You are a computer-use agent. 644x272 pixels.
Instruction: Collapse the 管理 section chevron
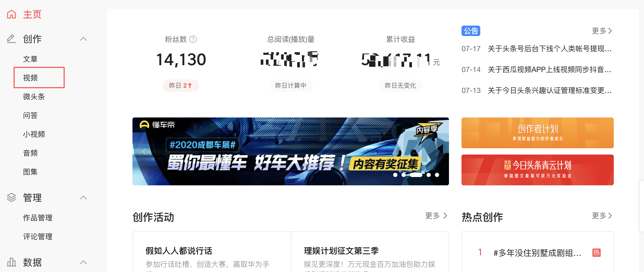click(83, 198)
